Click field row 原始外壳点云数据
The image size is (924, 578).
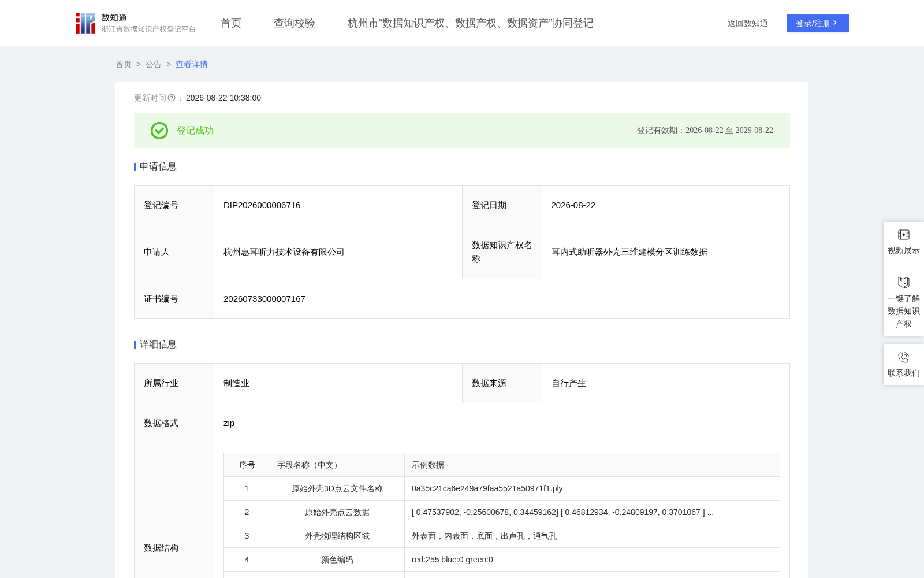[337, 513]
